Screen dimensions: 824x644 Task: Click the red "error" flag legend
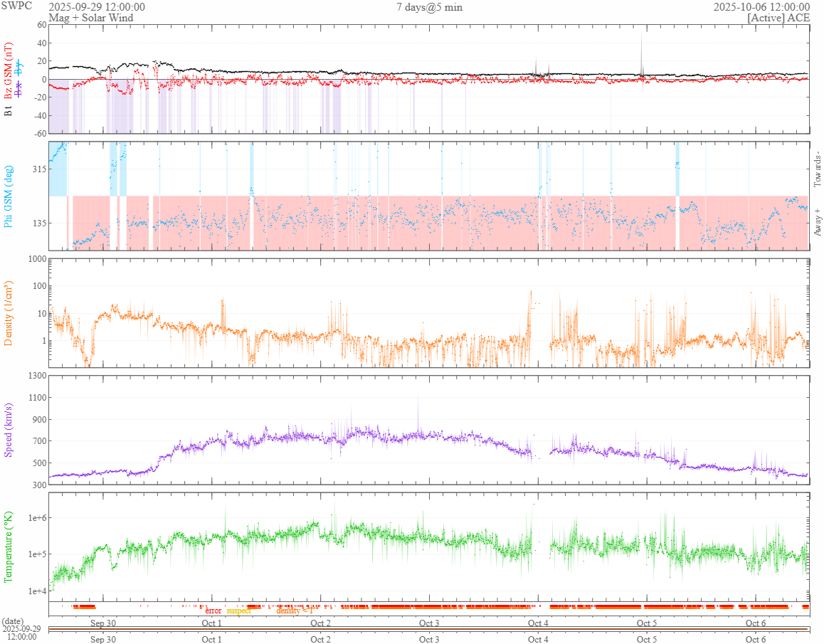coord(213,611)
